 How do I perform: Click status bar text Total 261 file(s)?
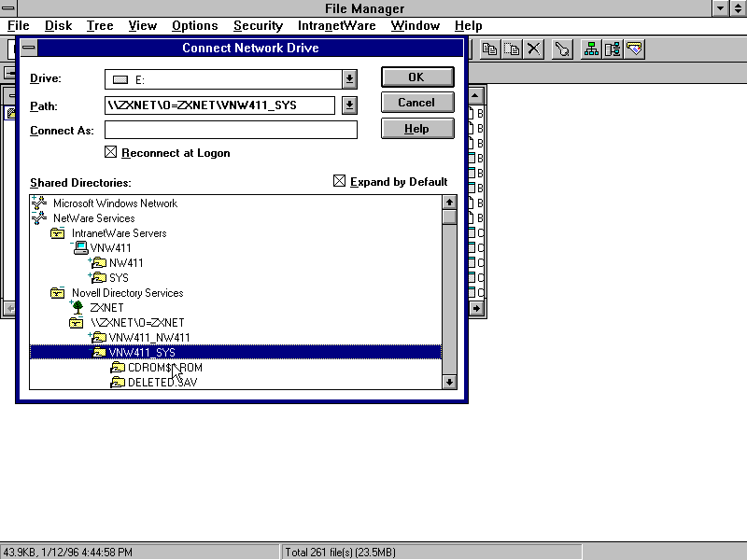[x=340, y=553]
